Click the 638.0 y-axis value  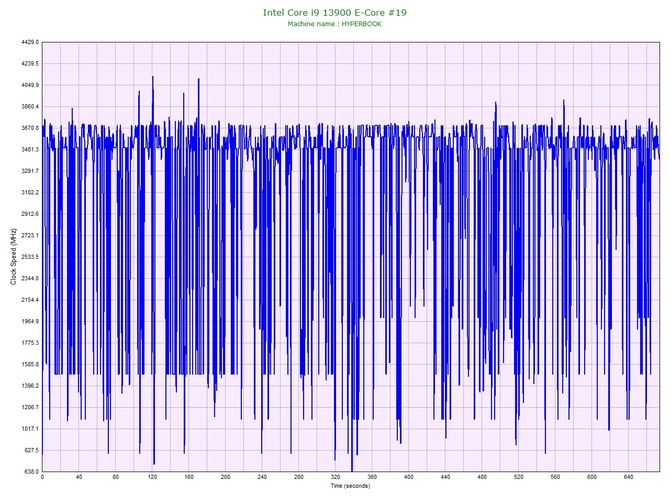coord(31,471)
